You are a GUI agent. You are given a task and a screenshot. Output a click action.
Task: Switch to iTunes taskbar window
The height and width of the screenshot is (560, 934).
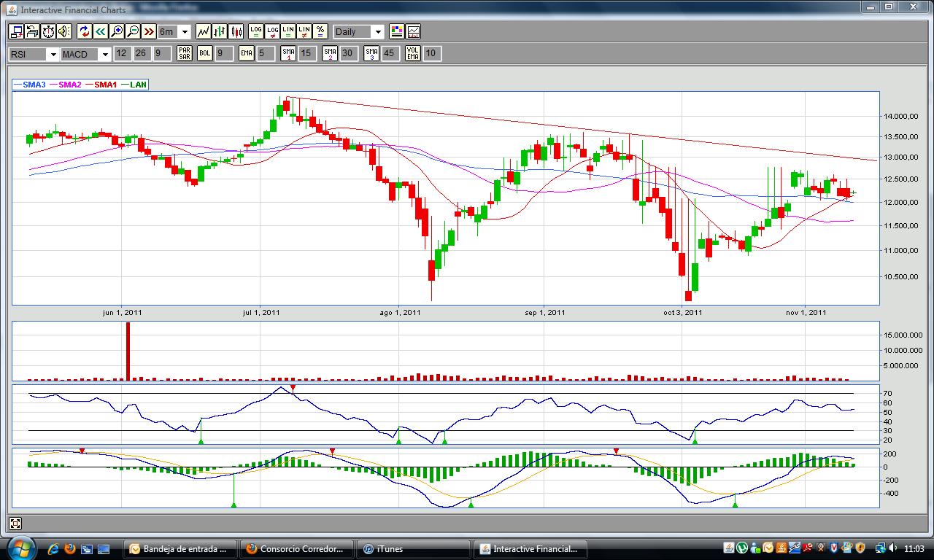tap(414, 549)
